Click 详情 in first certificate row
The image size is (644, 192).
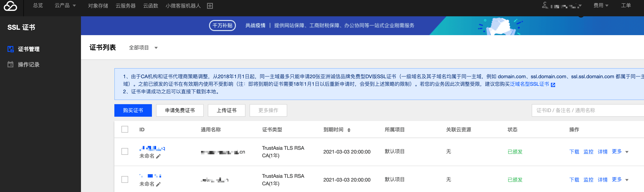point(603,152)
